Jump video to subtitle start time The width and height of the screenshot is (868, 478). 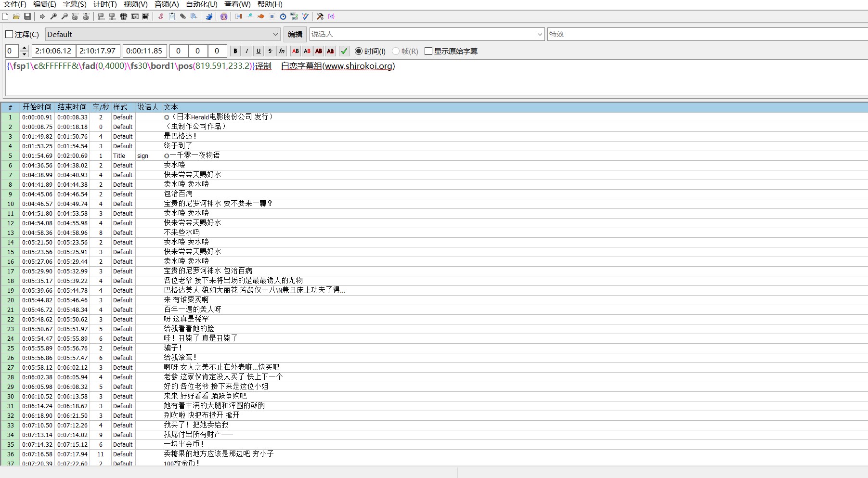click(x=75, y=16)
